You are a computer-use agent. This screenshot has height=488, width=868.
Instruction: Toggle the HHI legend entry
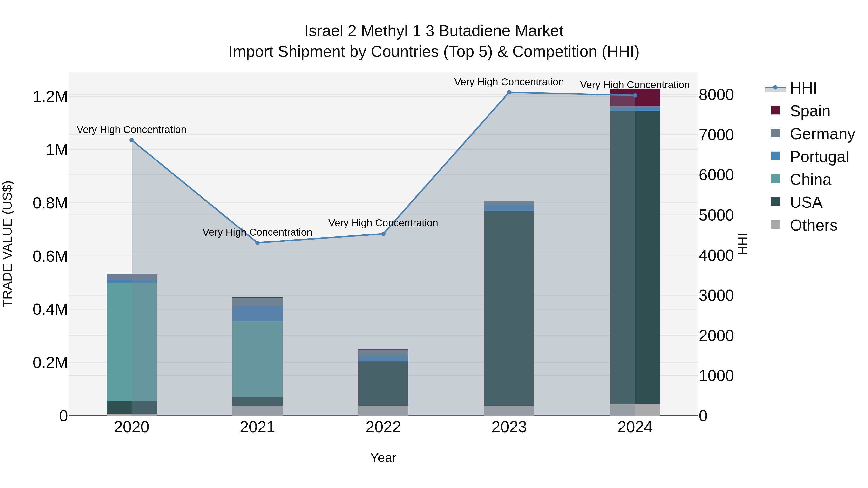tap(791, 88)
